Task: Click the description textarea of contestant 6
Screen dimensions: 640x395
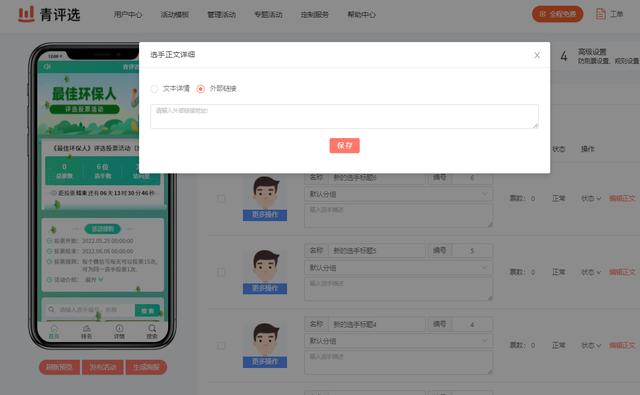Action: coord(398,216)
